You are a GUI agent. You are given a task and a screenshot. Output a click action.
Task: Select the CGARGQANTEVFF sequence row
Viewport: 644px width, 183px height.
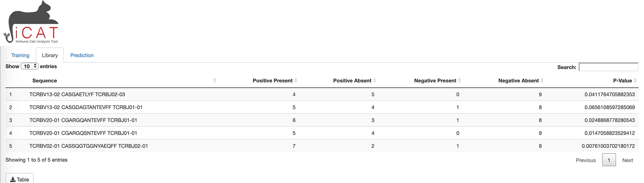(x=83, y=120)
